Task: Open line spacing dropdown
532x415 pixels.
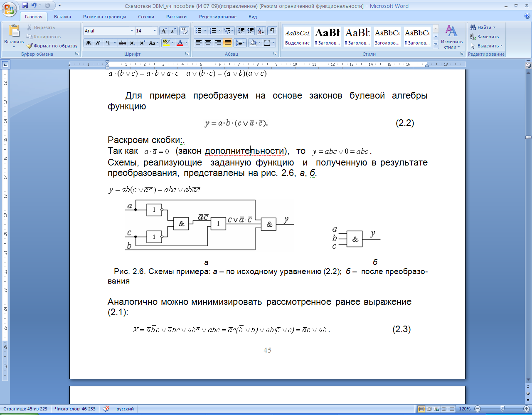Action: (240, 43)
